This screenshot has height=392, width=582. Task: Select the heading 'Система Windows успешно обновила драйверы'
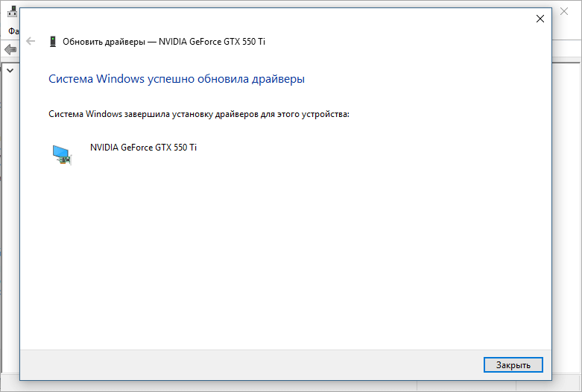177,79
